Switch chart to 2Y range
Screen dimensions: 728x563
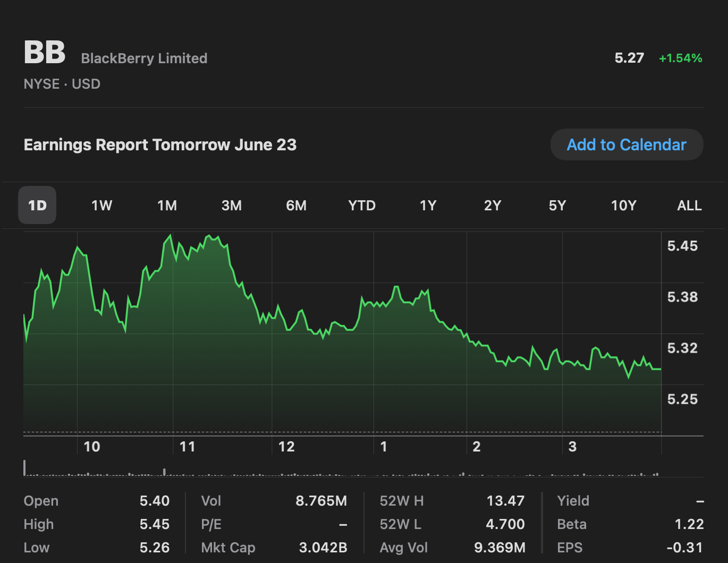[493, 206]
